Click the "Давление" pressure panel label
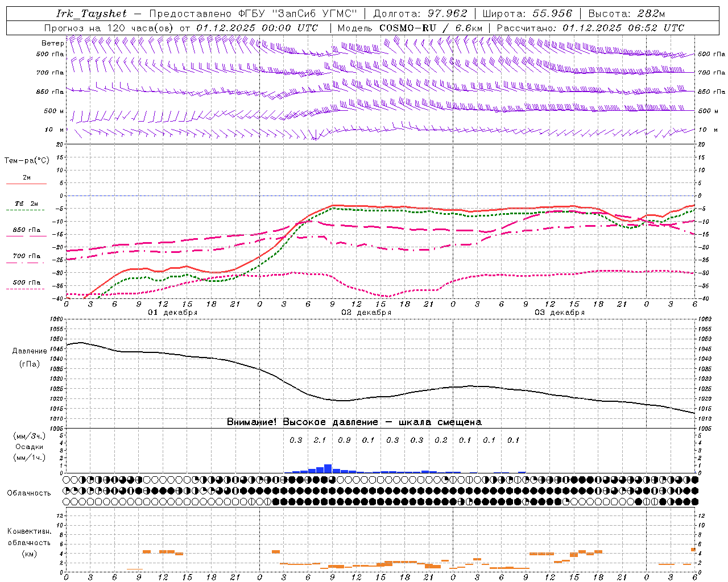This screenshot has height=582, width=728. pos(30,351)
